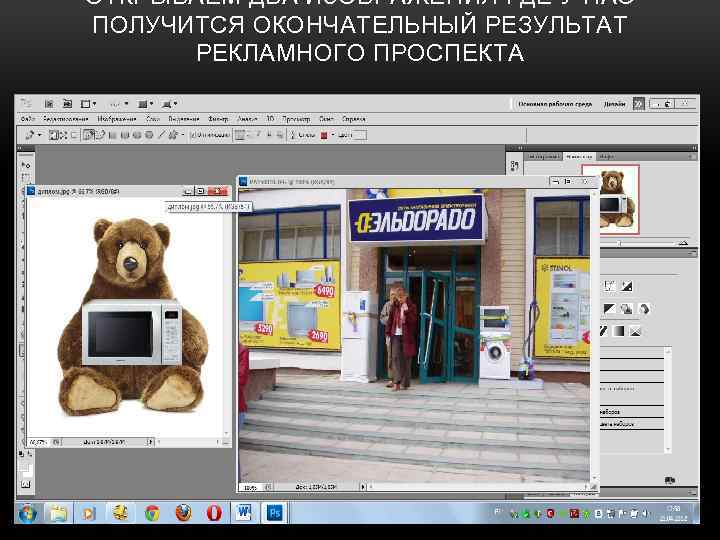
Task: Toggle Quick Mask mode at toolbox bottom
Action: (26, 484)
